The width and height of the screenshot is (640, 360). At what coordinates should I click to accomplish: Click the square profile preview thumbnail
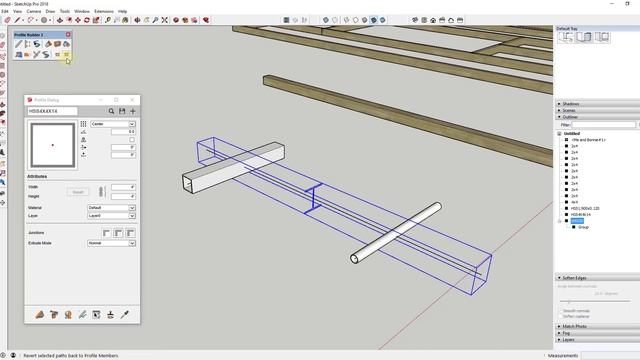[x=53, y=145]
